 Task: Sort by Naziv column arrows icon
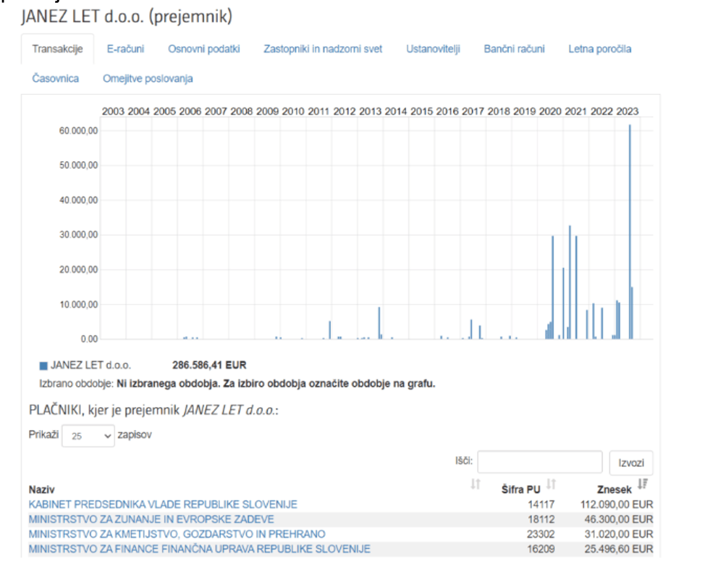(476, 484)
